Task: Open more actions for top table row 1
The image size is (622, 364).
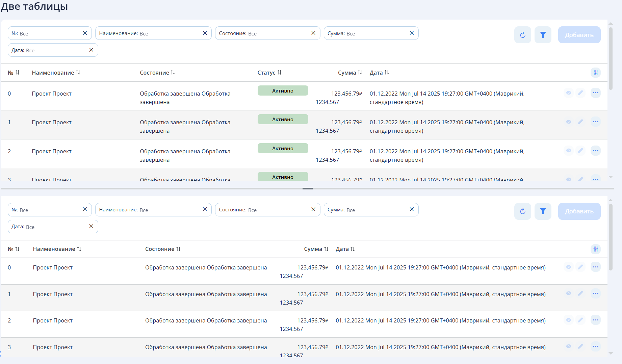Action: click(x=595, y=122)
